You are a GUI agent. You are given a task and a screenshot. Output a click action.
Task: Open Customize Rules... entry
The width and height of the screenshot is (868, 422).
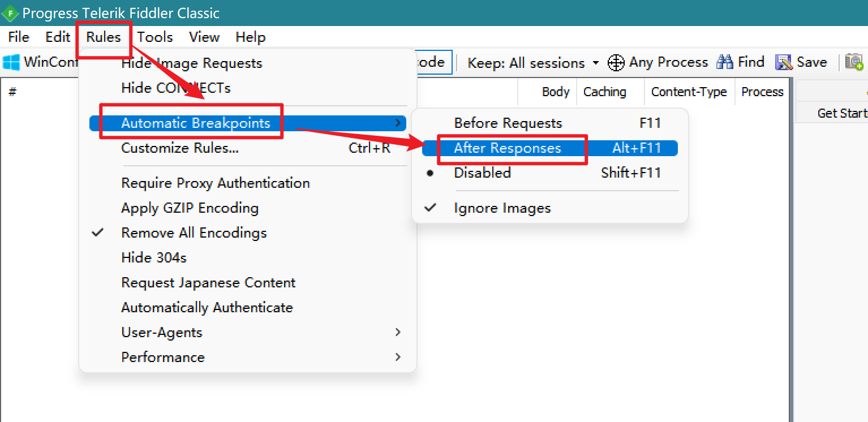coord(248,148)
